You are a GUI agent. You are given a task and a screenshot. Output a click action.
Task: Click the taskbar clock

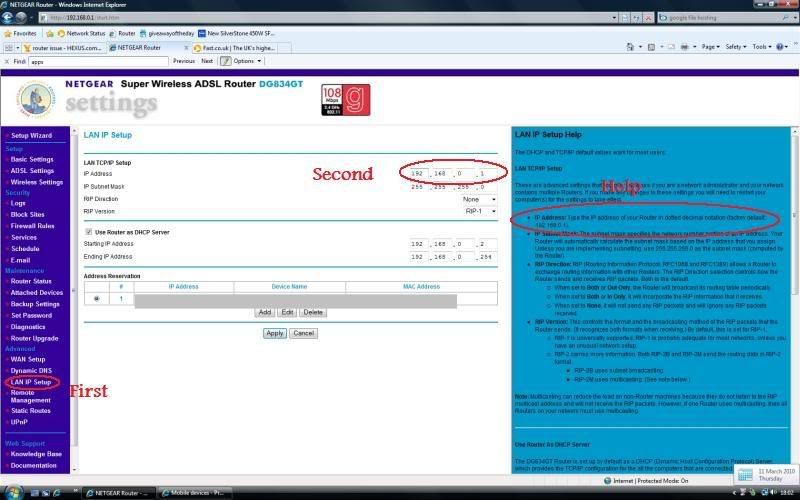789,493
